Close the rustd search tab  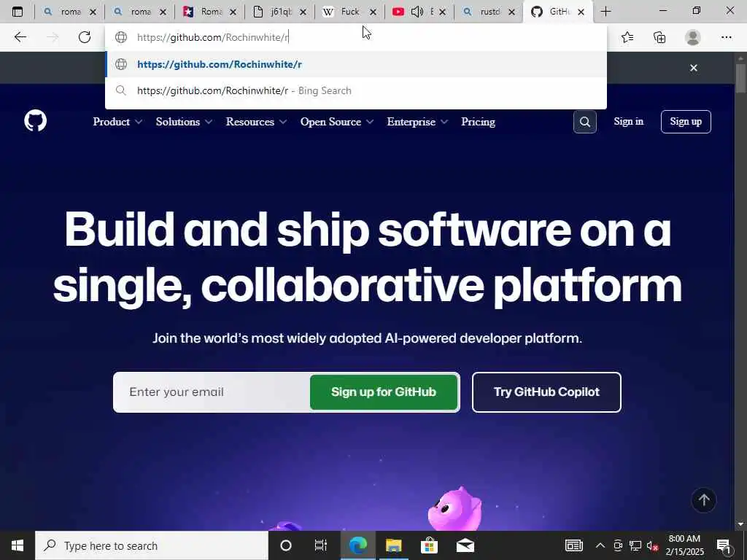pyautogui.click(x=511, y=12)
